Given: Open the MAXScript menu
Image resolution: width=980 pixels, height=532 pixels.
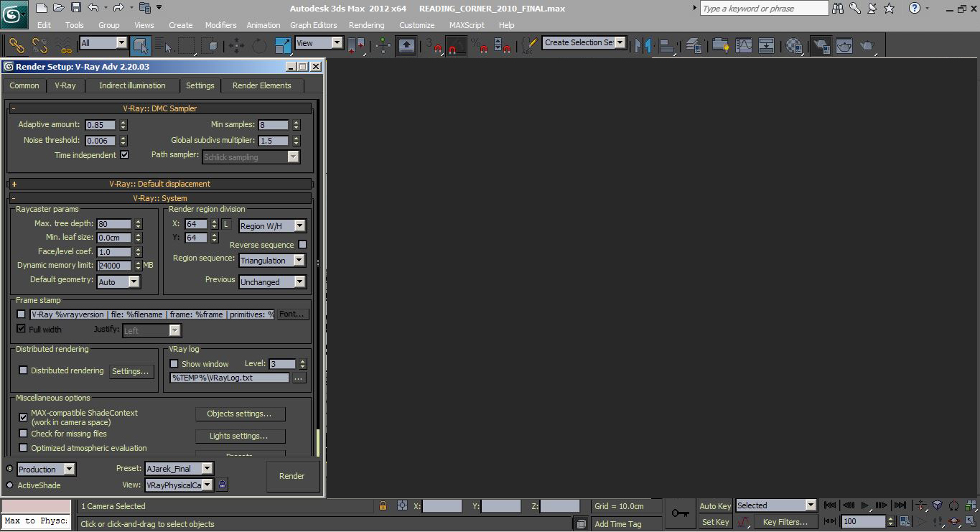Looking at the screenshot, I should [x=467, y=25].
